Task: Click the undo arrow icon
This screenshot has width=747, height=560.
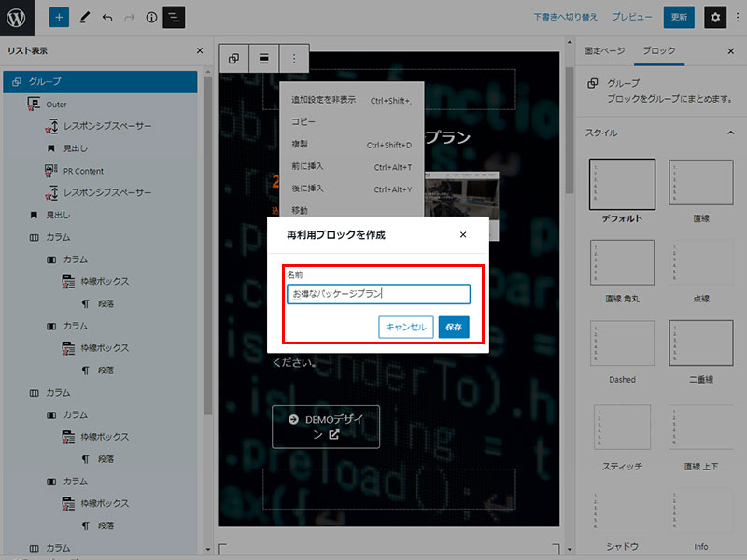Action: 107,17
